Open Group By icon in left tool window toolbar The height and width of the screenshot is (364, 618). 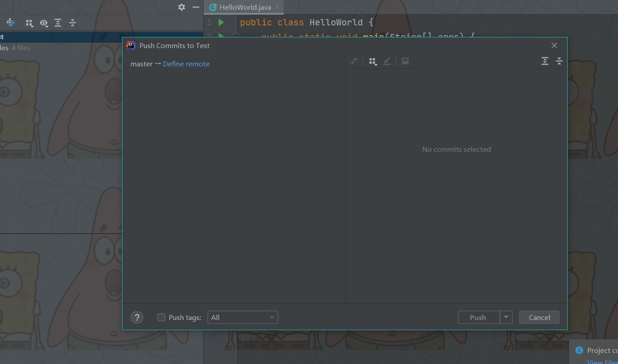point(29,23)
